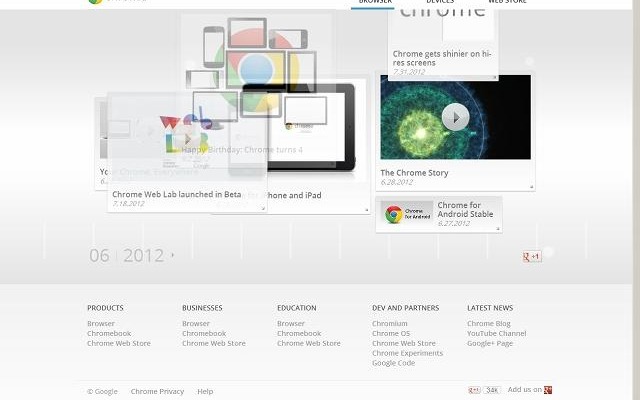Click the 6.27.2012 date on the Android card
Screen dimensions: 640x400
click(454, 223)
